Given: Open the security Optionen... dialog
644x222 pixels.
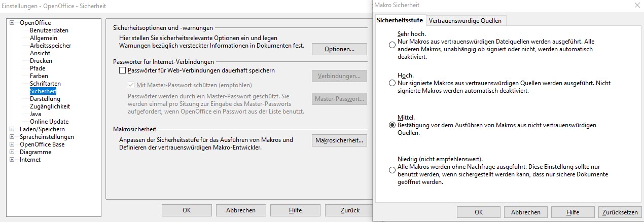Looking at the screenshot, I should (x=339, y=49).
